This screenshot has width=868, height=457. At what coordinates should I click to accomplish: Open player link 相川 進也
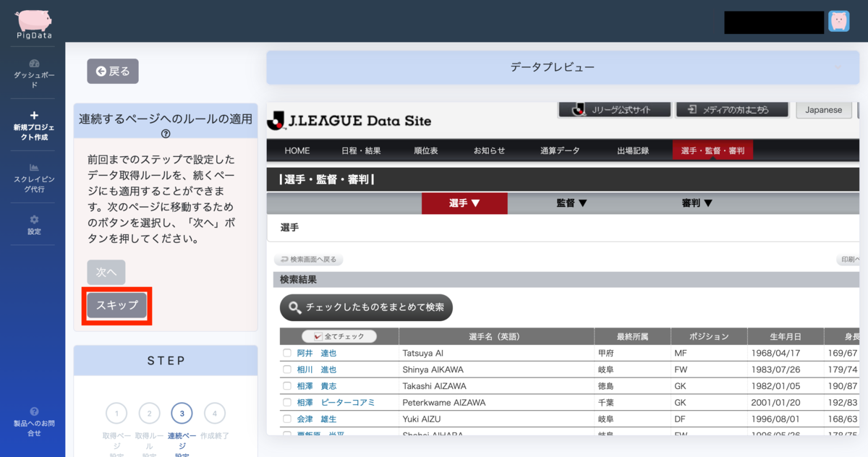pos(317,370)
